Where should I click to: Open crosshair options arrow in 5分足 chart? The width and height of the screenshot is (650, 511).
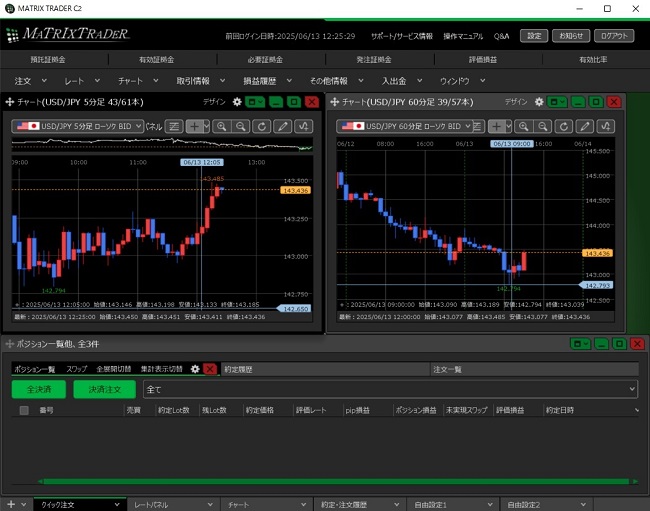click(x=206, y=126)
